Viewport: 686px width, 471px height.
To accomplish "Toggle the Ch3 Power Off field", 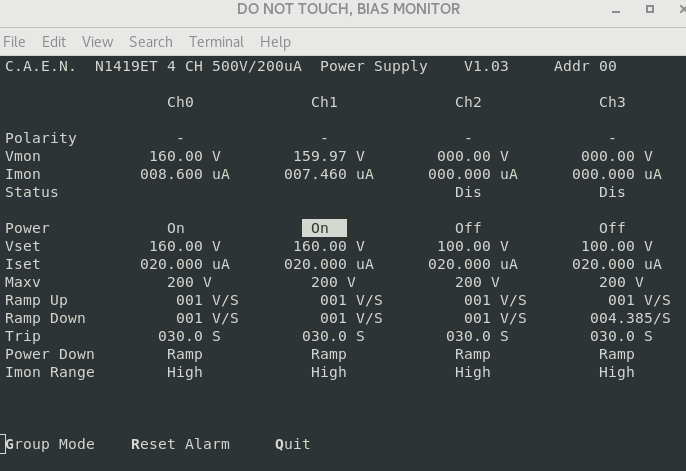I will [x=612, y=228].
